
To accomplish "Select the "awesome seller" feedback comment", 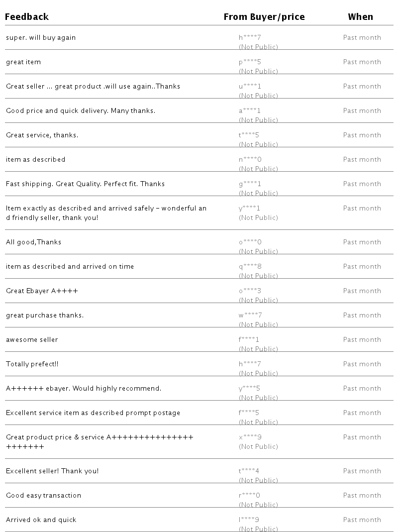I will (32, 340).
